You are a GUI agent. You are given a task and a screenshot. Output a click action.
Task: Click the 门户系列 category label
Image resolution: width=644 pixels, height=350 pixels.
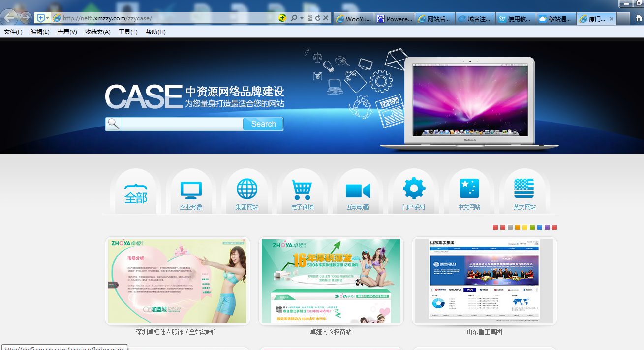(413, 207)
